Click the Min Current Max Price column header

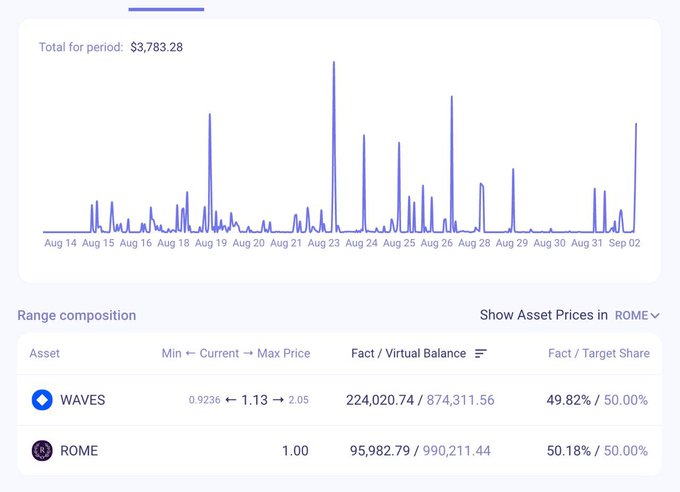click(x=236, y=354)
